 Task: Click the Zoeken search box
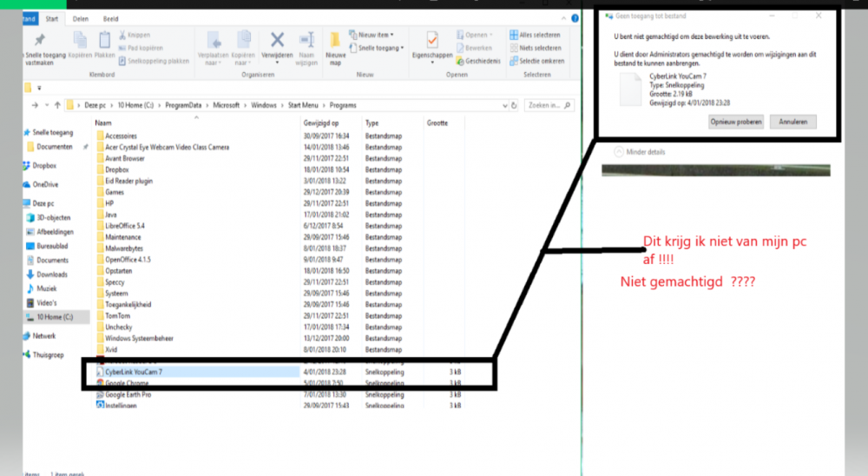pyautogui.click(x=548, y=105)
